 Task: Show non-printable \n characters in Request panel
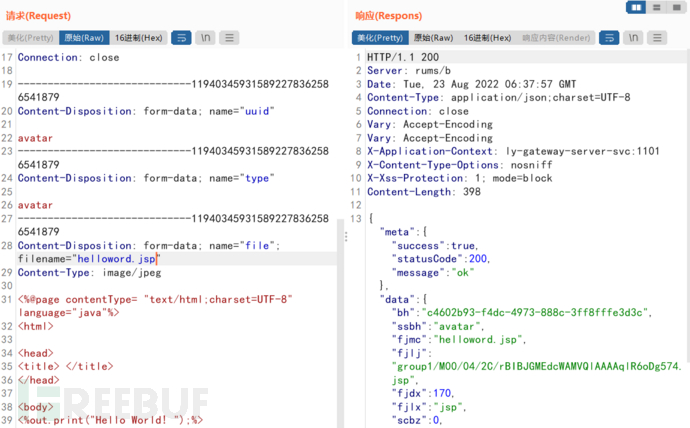coord(206,38)
